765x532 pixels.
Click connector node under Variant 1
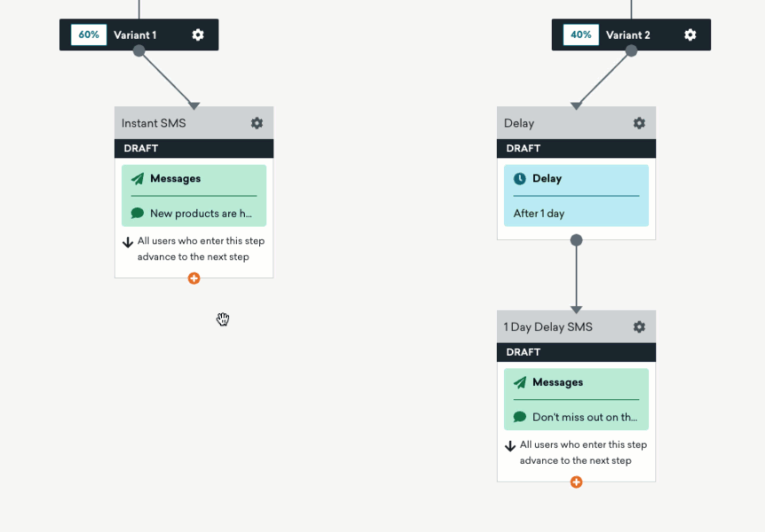point(138,51)
